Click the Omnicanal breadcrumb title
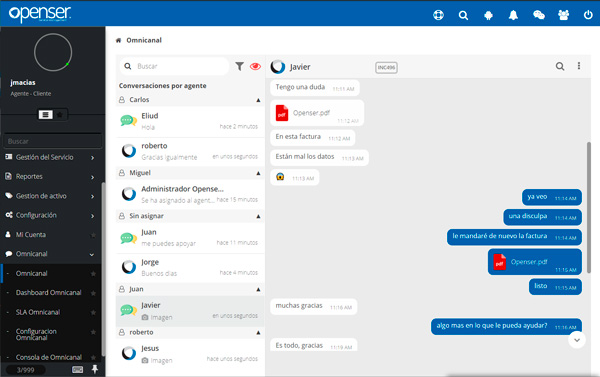Screen dimensions: 600x377 pos(144,40)
